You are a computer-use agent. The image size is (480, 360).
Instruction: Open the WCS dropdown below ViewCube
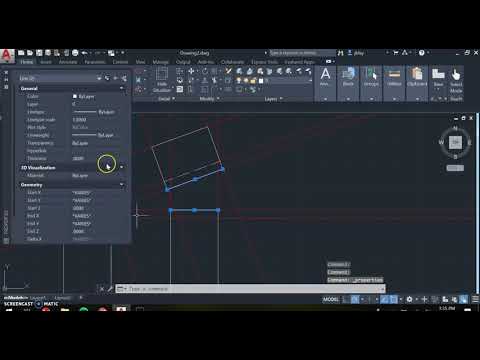pyautogui.click(x=455, y=168)
